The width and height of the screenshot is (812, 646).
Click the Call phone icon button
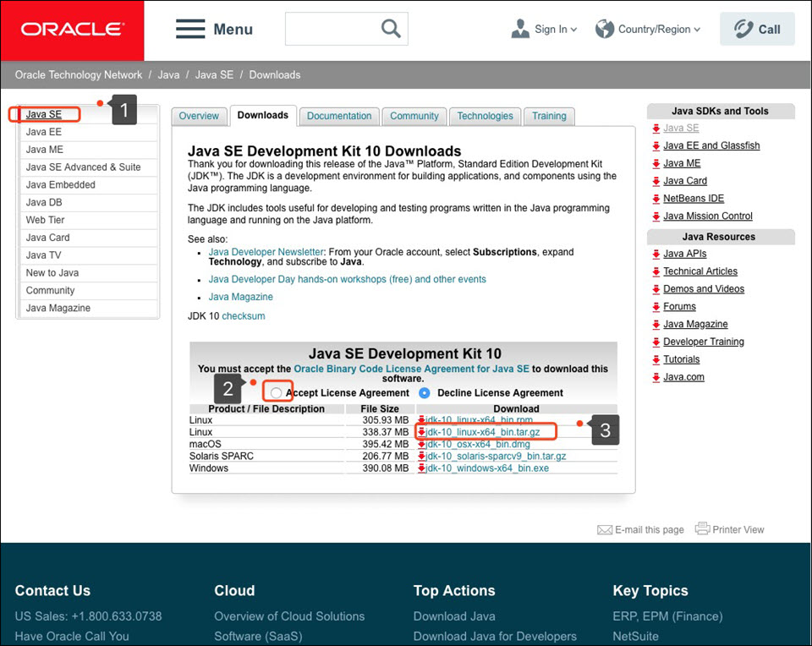(743, 29)
